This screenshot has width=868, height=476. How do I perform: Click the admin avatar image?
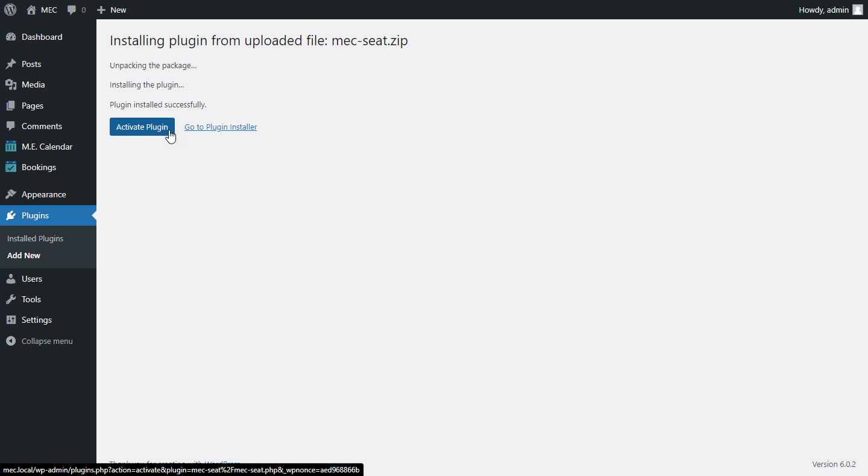click(x=858, y=10)
